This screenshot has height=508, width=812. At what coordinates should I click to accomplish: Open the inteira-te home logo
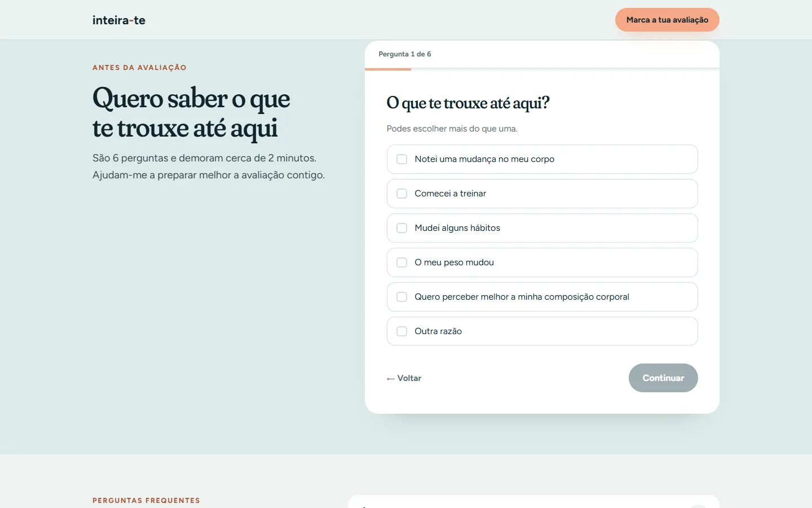[x=119, y=20]
